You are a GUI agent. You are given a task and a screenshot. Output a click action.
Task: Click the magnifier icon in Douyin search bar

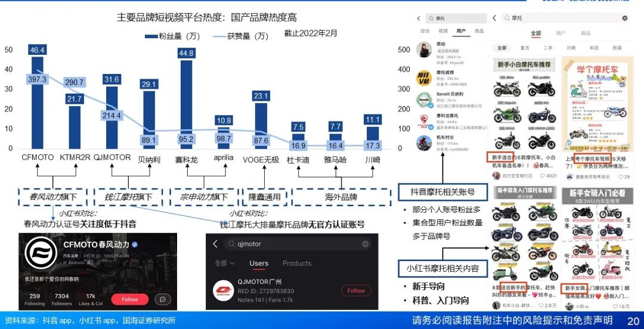coord(431,18)
